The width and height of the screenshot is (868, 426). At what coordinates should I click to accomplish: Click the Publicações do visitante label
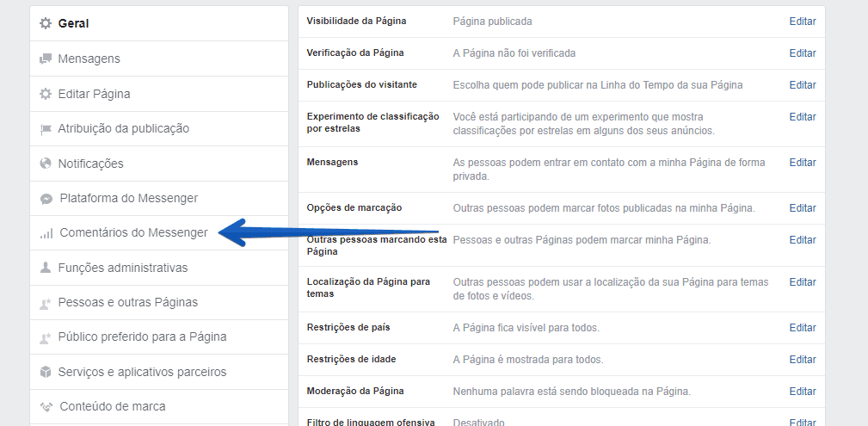[x=362, y=84]
